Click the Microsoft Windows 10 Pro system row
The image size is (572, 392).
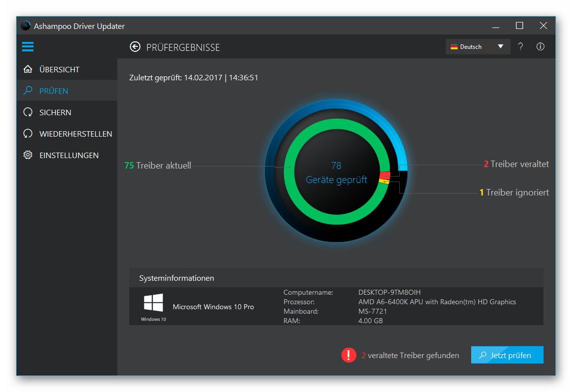[x=214, y=306]
